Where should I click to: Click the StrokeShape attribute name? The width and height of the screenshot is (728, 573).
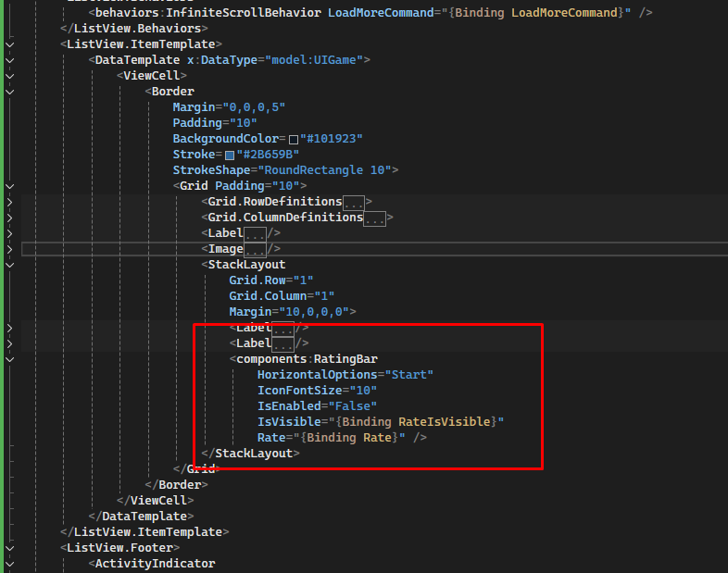(x=212, y=170)
